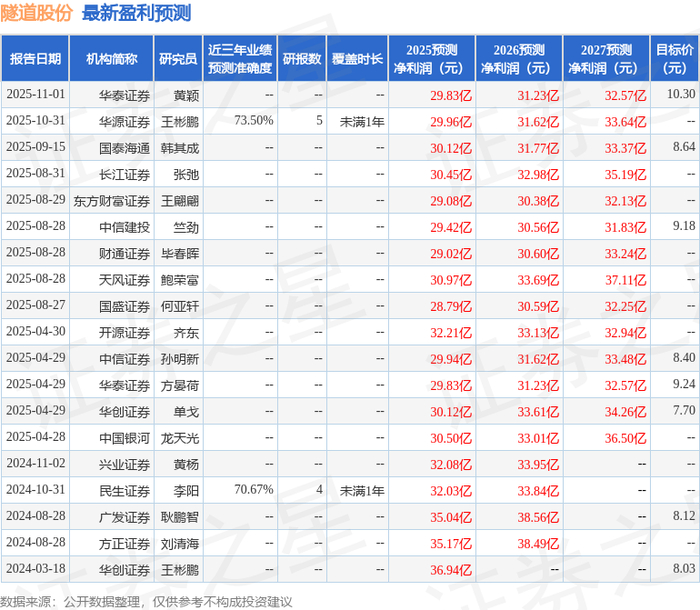Click the 38.56亿 profit forecast value

point(538,517)
